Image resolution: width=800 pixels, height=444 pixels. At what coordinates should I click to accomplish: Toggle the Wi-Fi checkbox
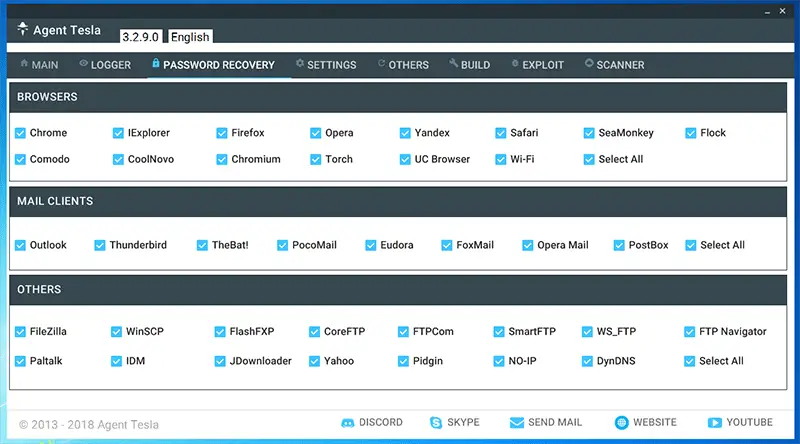(501, 160)
